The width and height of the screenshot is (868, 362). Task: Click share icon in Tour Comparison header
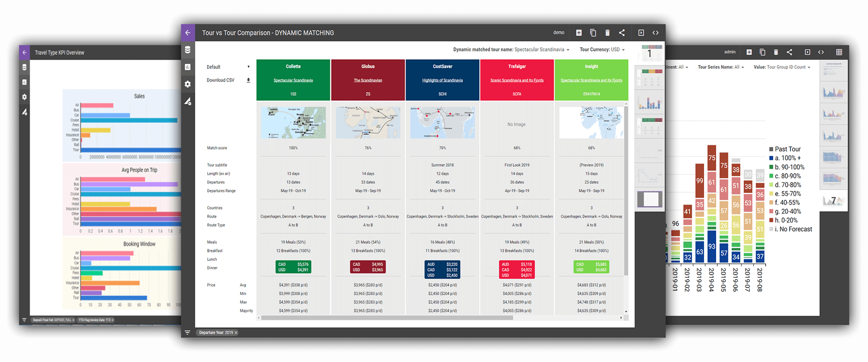point(622,33)
